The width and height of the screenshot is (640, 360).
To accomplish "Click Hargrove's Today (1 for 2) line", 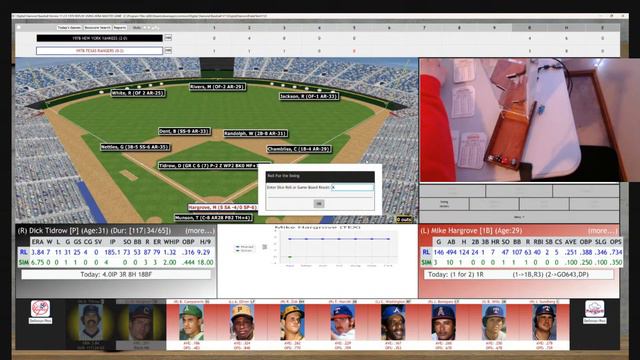I will [x=518, y=275].
